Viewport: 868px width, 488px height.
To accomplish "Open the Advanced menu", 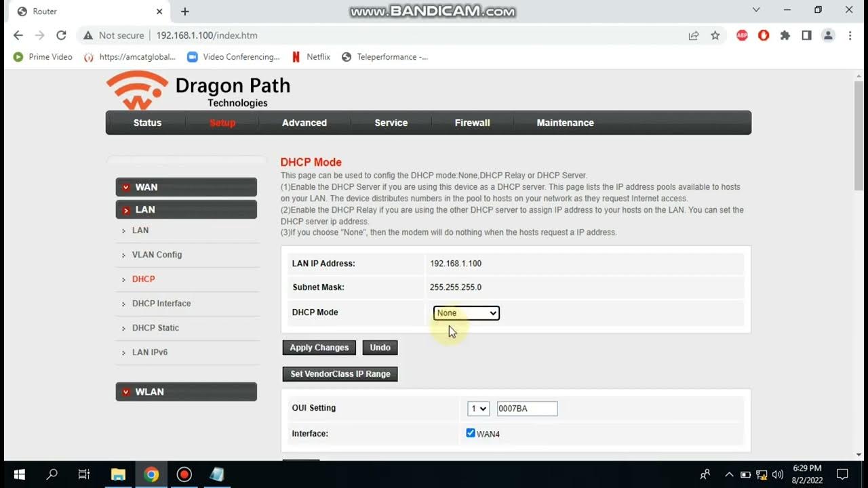I will point(304,123).
